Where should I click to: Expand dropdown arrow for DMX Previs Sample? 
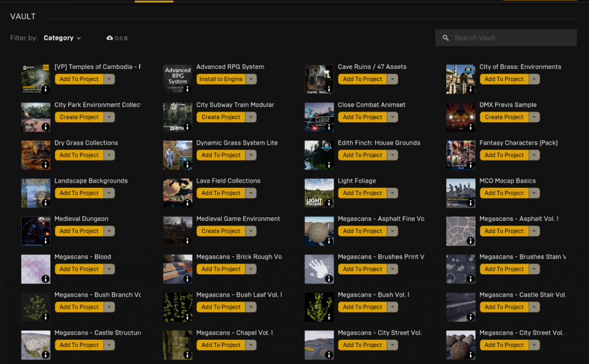coord(534,117)
